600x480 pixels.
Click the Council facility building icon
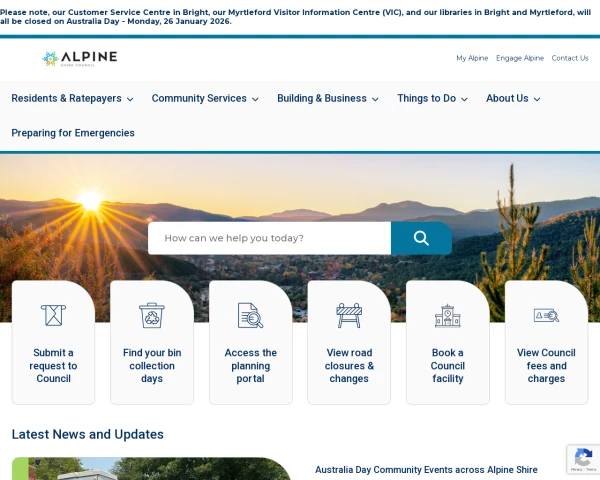(x=447, y=315)
